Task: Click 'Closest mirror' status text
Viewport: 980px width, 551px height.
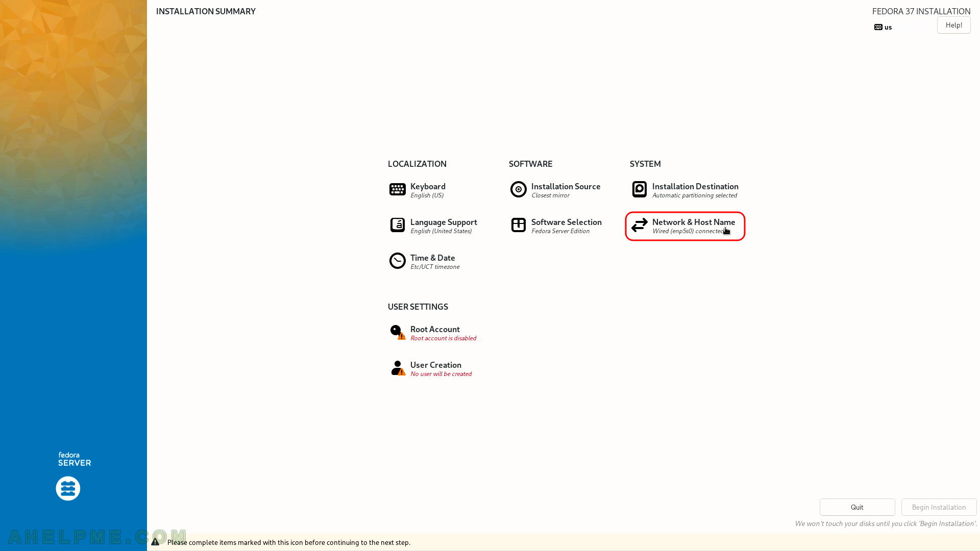Action: tap(550, 195)
